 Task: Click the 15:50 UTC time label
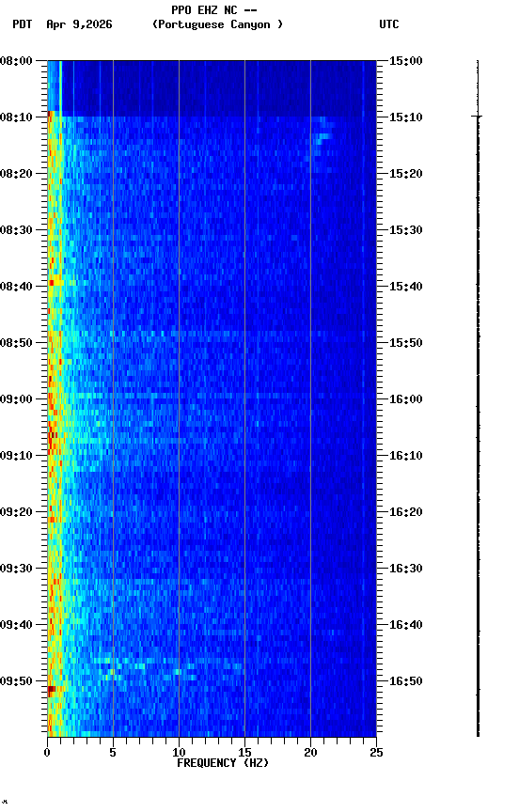pyautogui.click(x=406, y=343)
